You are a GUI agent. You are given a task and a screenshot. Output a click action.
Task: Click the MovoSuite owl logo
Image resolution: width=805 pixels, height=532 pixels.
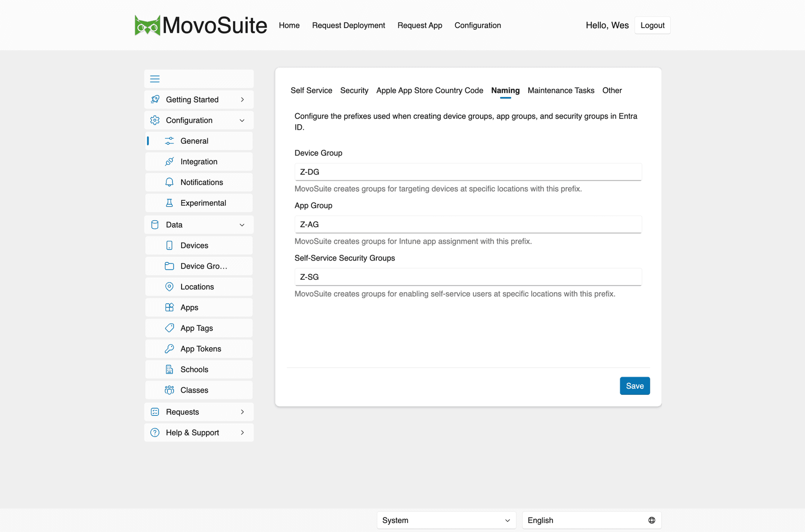coord(147,25)
